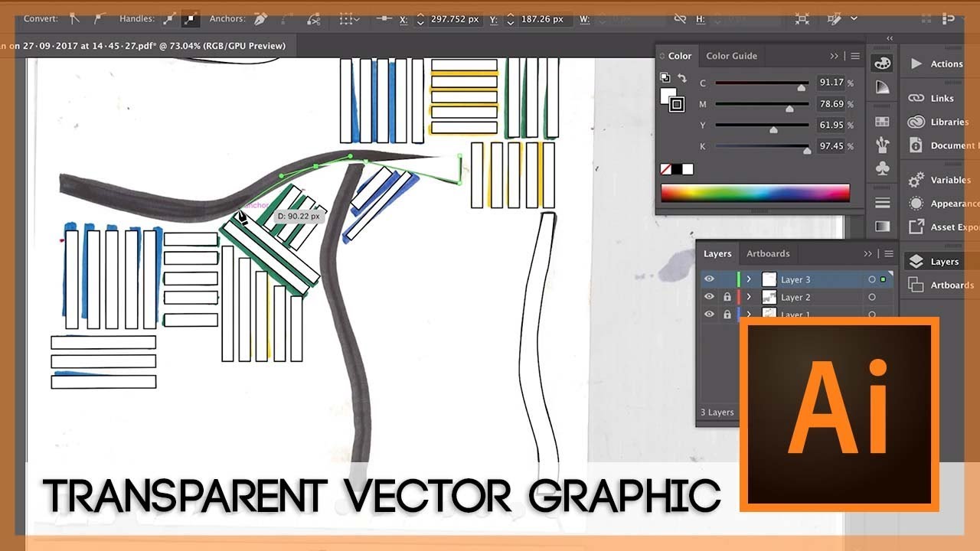Switch to the Color Guide tab
Screen dimensions: 980x551
pyautogui.click(x=731, y=56)
